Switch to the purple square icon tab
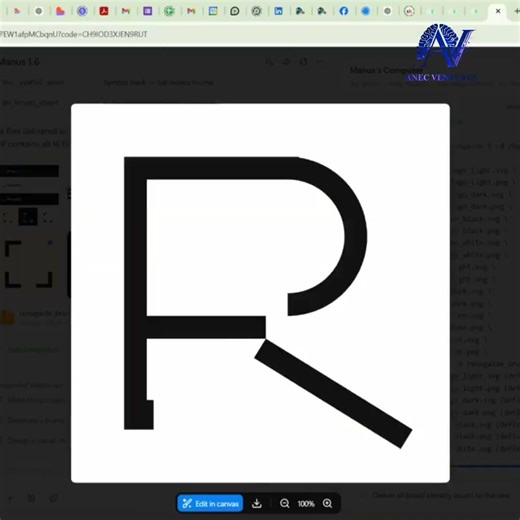The height and width of the screenshot is (520, 520). 148,11
